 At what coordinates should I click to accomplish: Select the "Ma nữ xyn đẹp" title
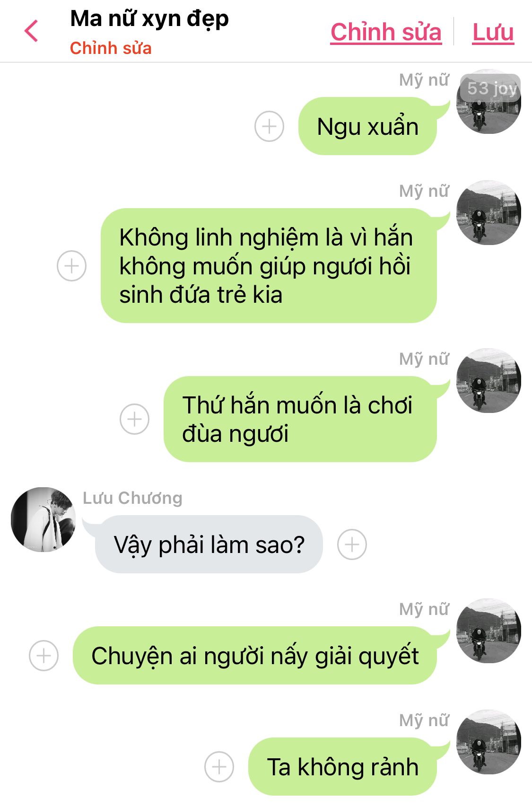click(x=149, y=19)
